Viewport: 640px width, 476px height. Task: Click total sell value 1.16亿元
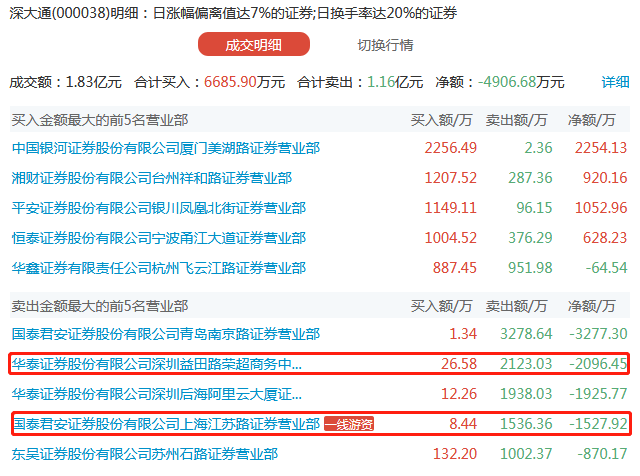tap(395, 82)
